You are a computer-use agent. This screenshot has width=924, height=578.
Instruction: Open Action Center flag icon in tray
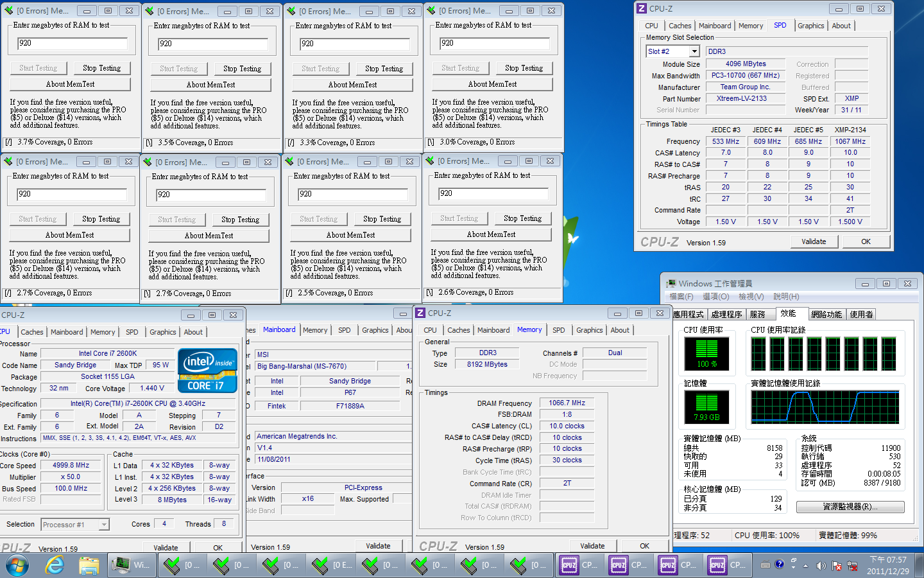(x=837, y=566)
